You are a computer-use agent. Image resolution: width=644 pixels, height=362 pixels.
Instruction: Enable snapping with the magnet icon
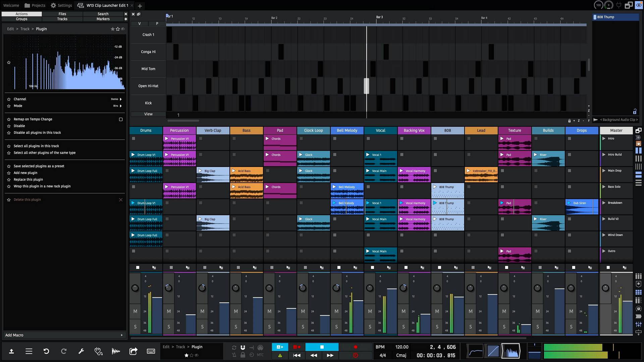pos(243,348)
